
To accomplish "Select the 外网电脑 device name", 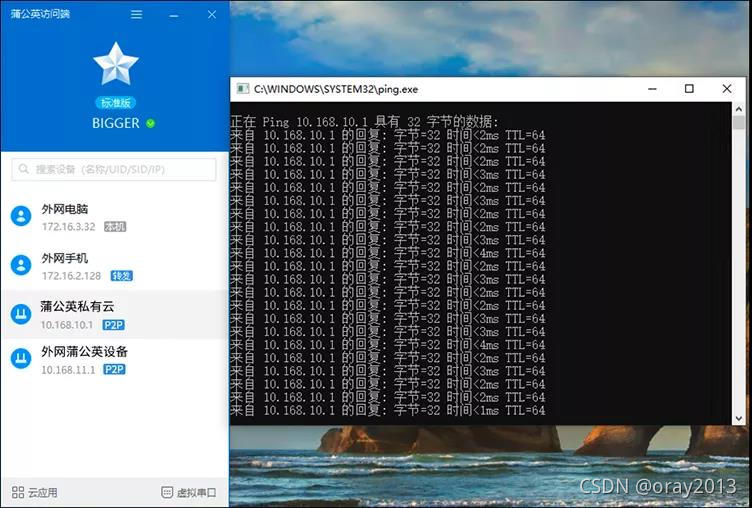I will [x=65, y=209].
